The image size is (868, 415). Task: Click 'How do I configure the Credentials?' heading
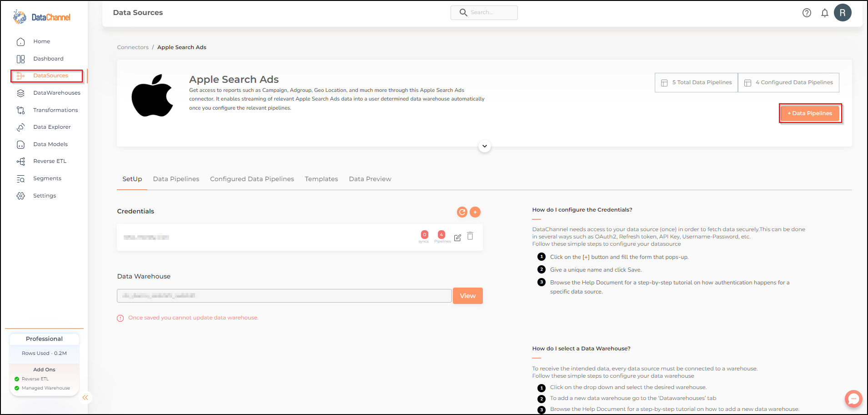(582, 210)
